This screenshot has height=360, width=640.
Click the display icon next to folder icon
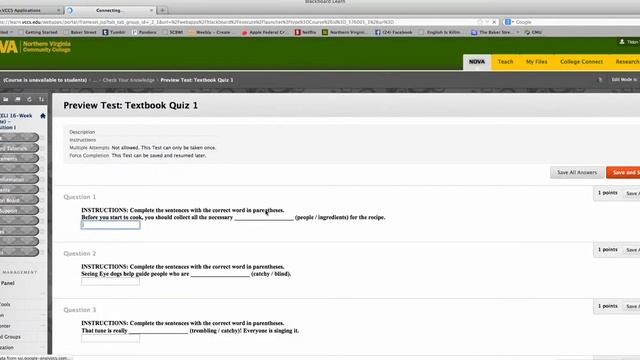tap(18, 99)
